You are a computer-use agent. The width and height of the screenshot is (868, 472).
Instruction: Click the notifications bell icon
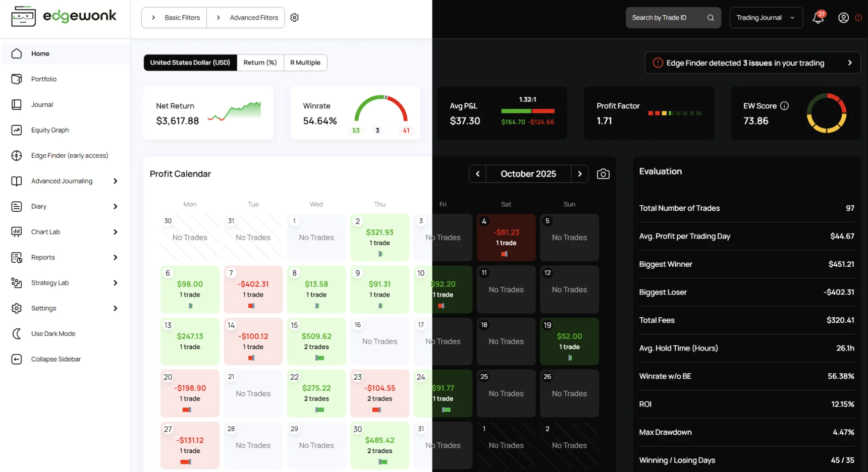818,18
